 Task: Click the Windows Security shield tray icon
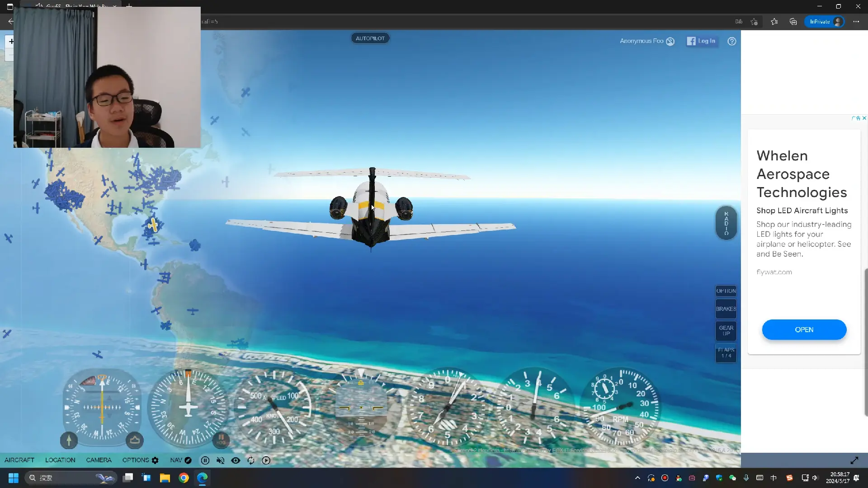[719, 478]
